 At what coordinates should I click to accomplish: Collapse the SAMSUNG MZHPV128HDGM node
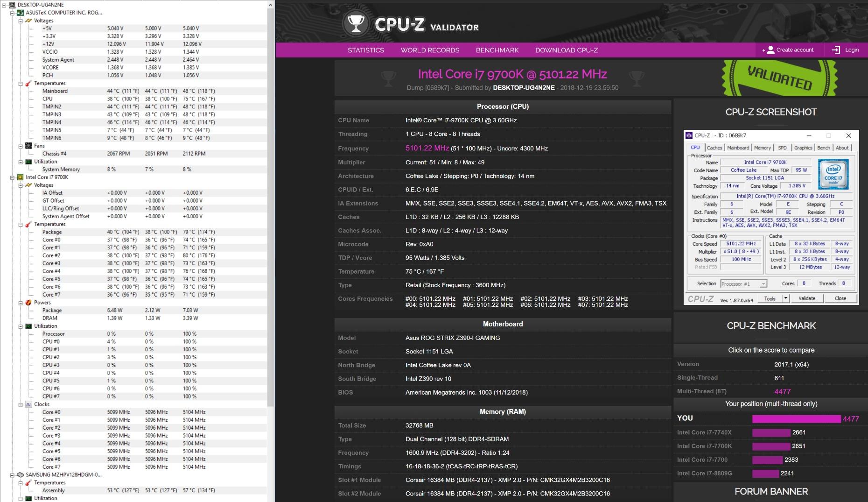12,475
